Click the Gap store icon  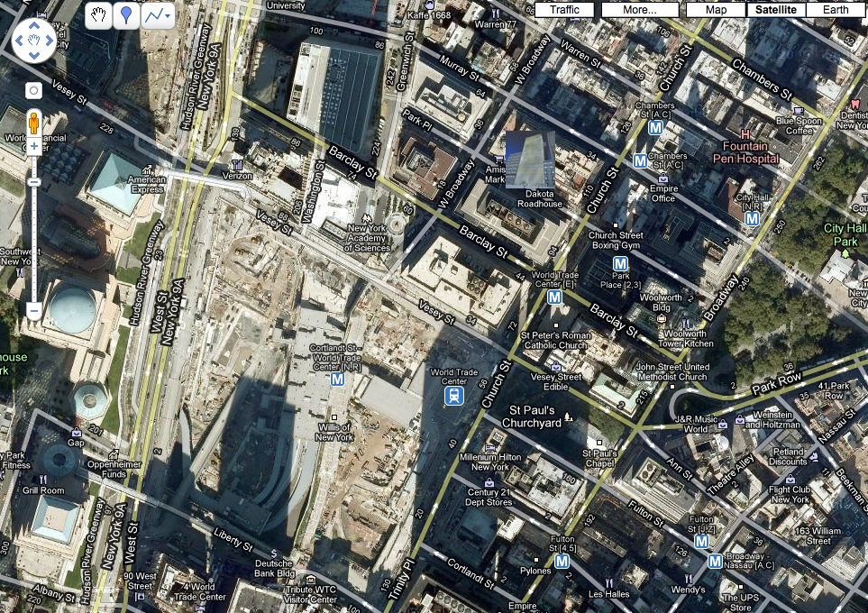pyautogui.click(x=76, y=433)
